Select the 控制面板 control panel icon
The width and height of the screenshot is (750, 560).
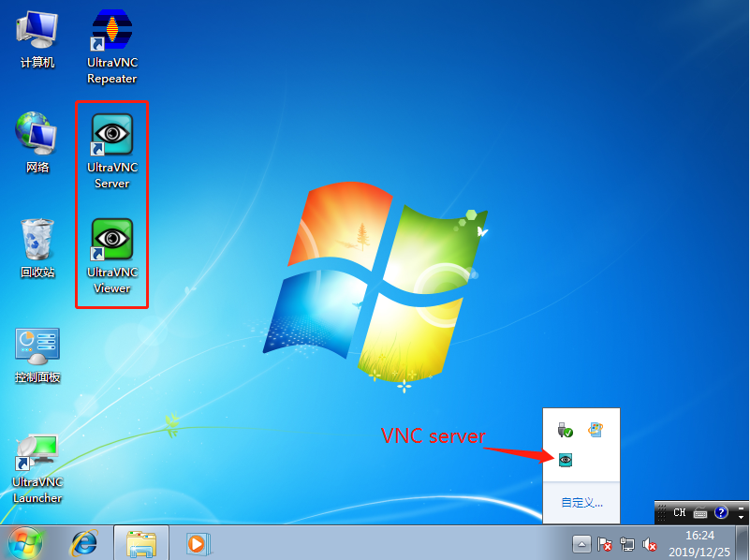point(37,355)
